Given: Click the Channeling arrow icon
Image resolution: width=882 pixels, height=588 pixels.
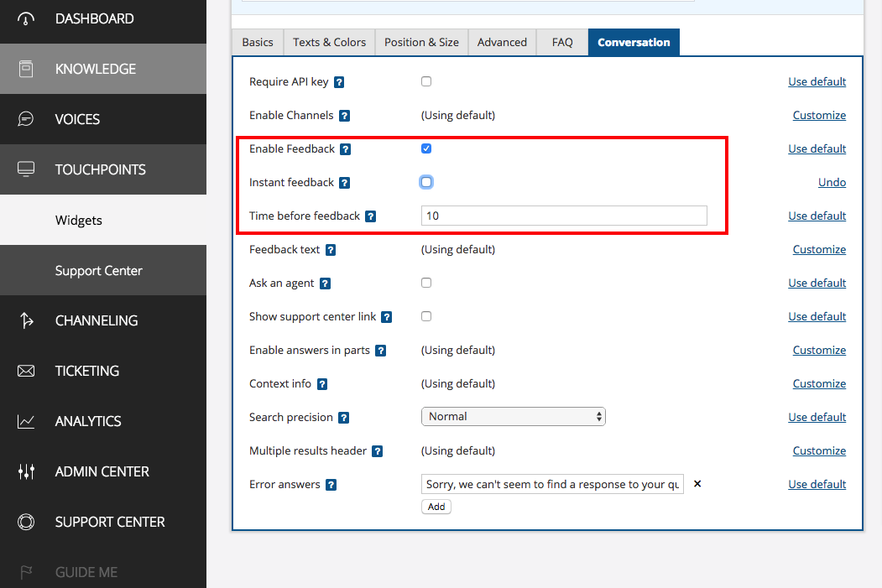Looking at the screenshot, I should tap(27, 320).
